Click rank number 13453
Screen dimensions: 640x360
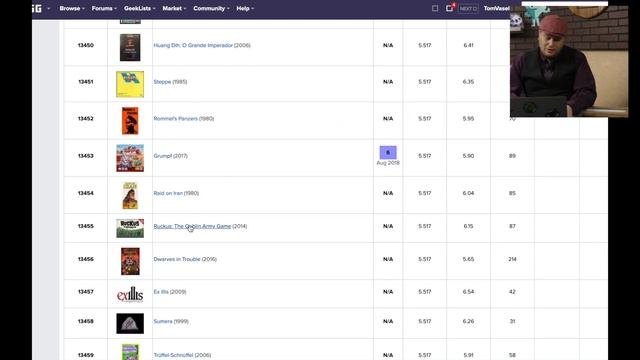click(x=86, y=156)
